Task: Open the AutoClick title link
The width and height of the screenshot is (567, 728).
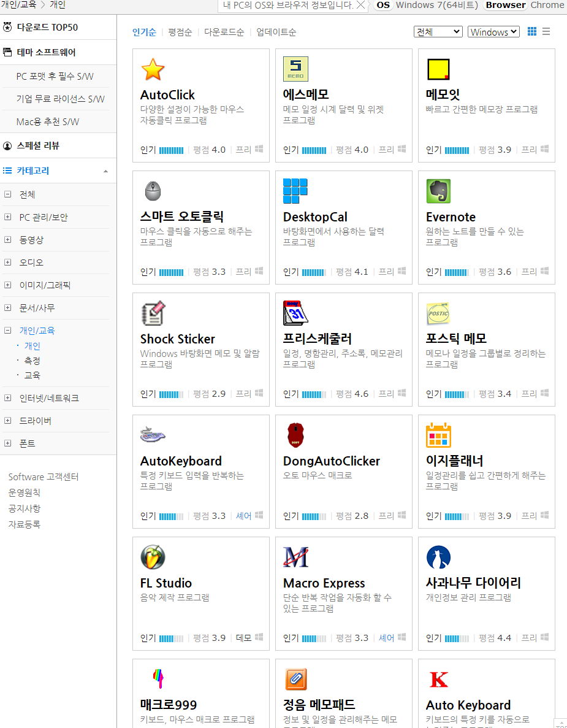Action: (x=167, y=94)
